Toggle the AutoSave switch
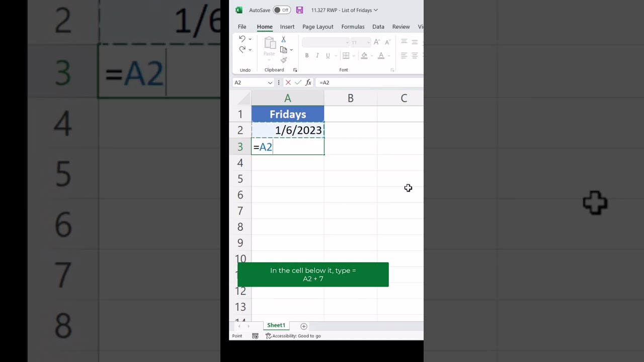Image resolution: width=644 pixels, height=362 pixels. click(x=282, y=10)
